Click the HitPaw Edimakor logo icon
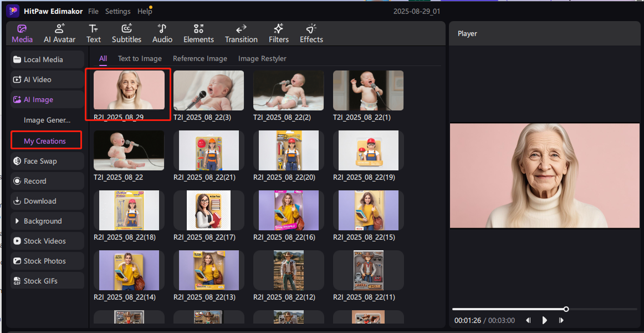Viewport: 644px width, 333px height. 13,11
